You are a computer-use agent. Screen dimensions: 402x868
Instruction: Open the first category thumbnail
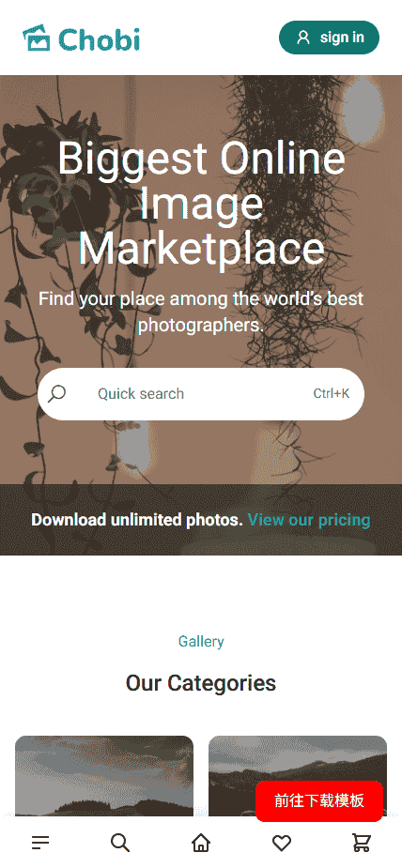pos(104,776)
